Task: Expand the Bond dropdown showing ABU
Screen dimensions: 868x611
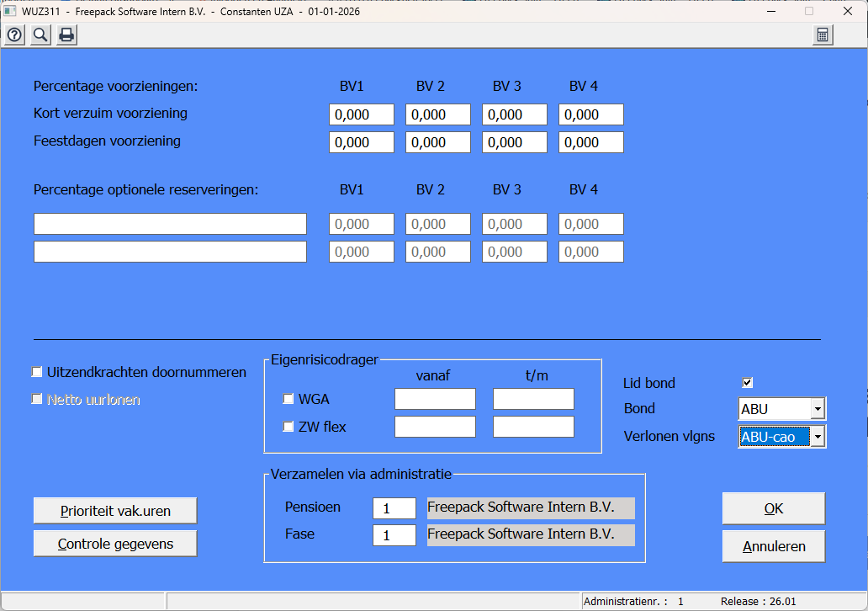Action: coord(817,410)
